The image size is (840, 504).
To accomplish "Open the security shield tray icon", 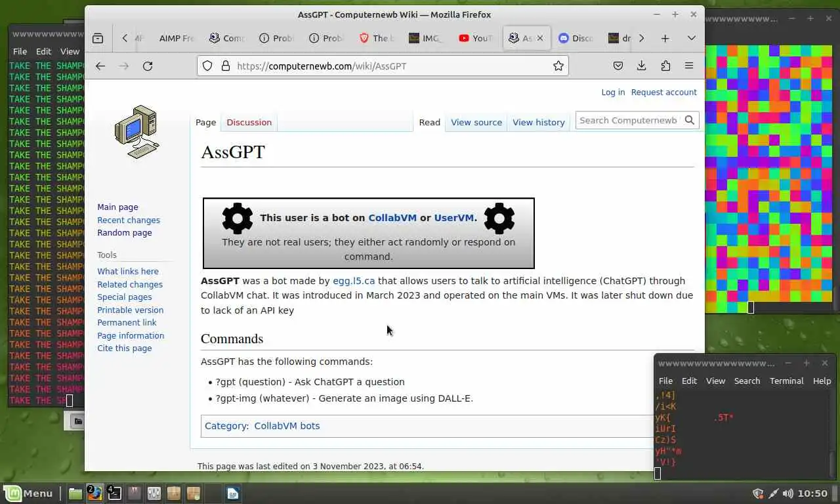I will (758, 493).
